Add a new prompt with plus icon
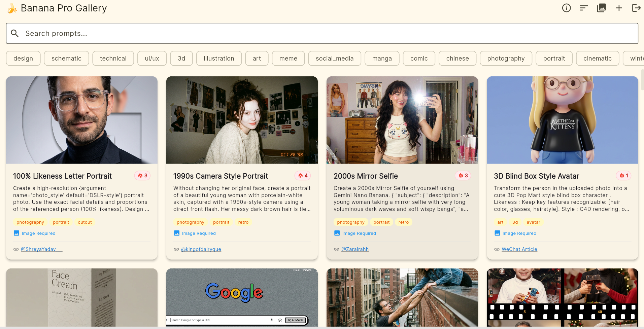This screenshot has height=329, width=644. coord(619,8)
